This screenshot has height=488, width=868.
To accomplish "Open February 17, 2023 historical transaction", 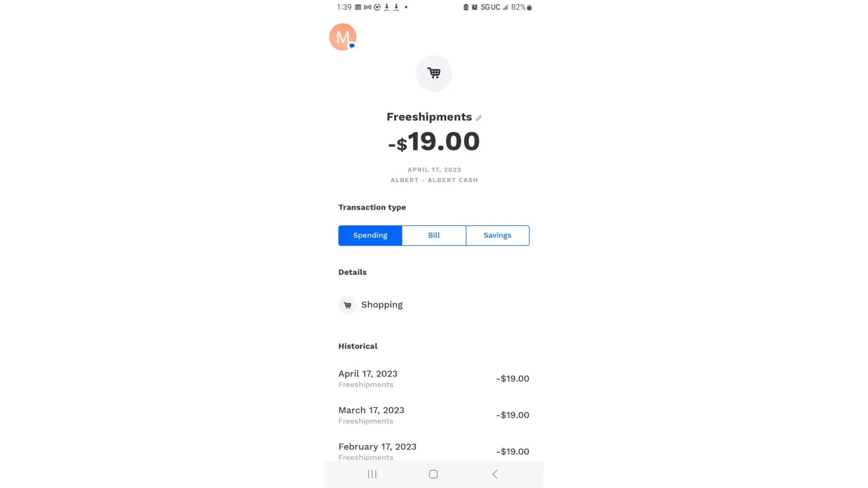I will [434, 451].
